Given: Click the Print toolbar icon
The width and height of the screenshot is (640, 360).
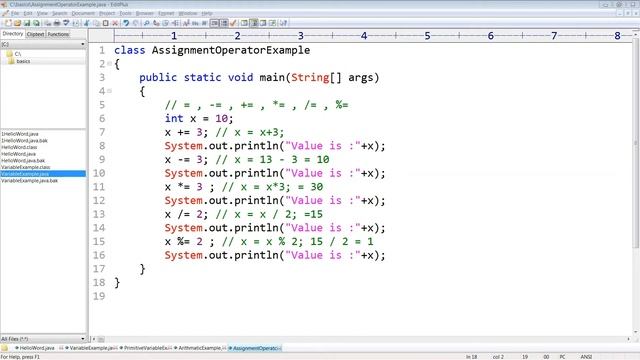Looking at the screenshot, I should (x=57, y=23).
